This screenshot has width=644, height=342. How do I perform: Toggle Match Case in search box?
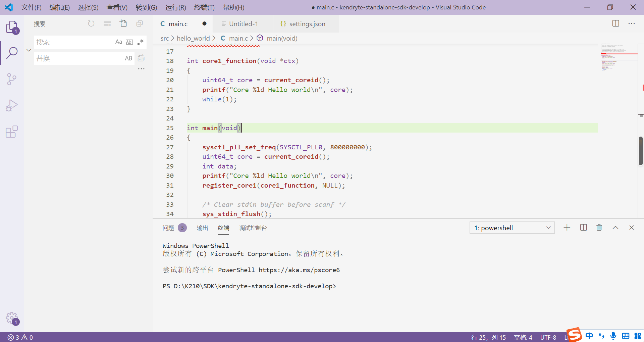click(119, 42)
